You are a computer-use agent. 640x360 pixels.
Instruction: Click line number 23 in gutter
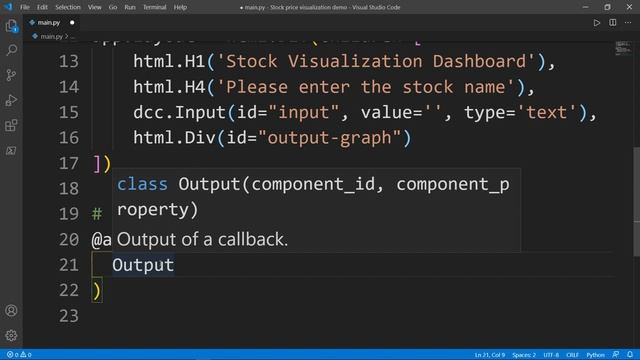69,316
